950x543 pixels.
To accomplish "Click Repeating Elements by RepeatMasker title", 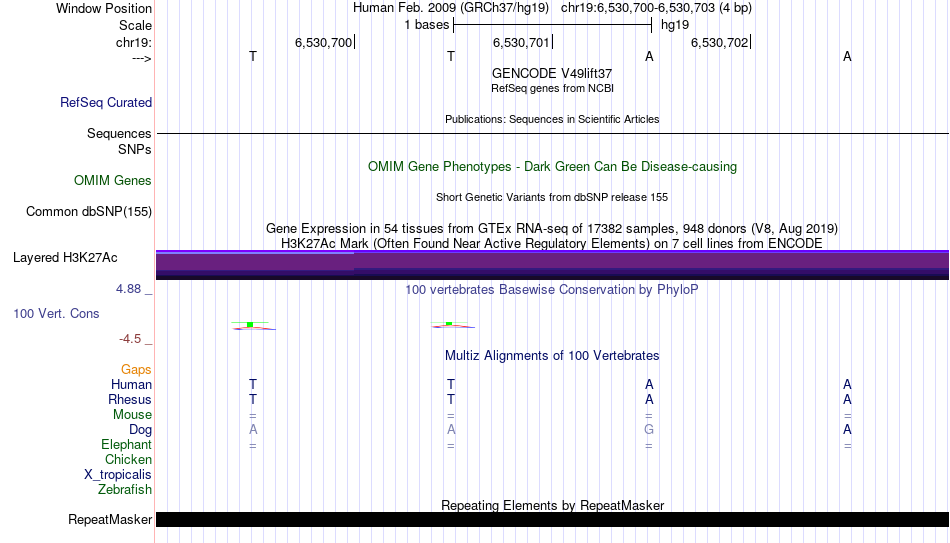I will coord(552,505).
